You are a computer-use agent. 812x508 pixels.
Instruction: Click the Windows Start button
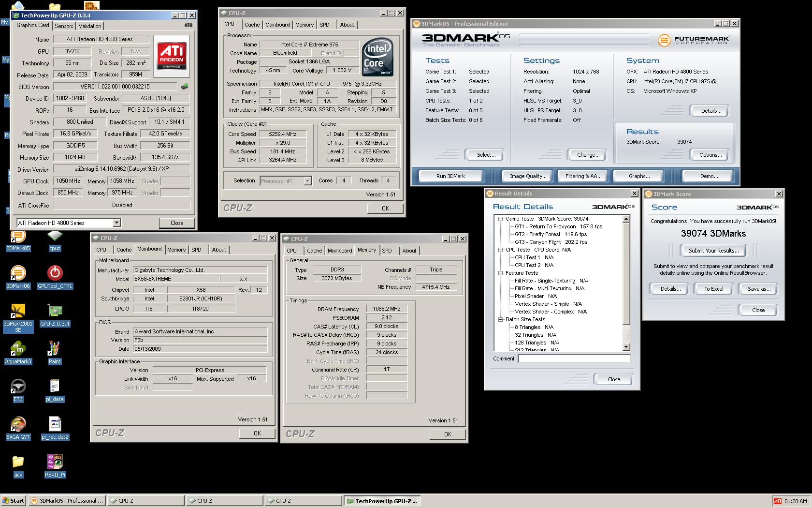[14, 501]
